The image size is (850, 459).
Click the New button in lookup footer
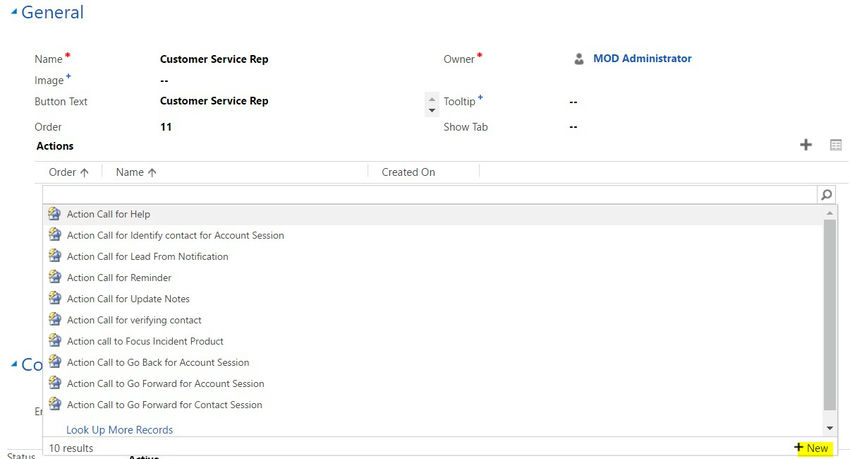click(x=811, y=448)
